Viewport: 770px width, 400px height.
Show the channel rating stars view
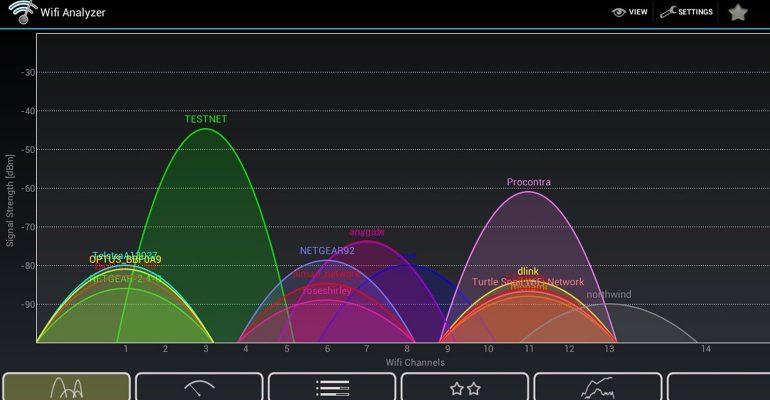click(x=465, y=387)
